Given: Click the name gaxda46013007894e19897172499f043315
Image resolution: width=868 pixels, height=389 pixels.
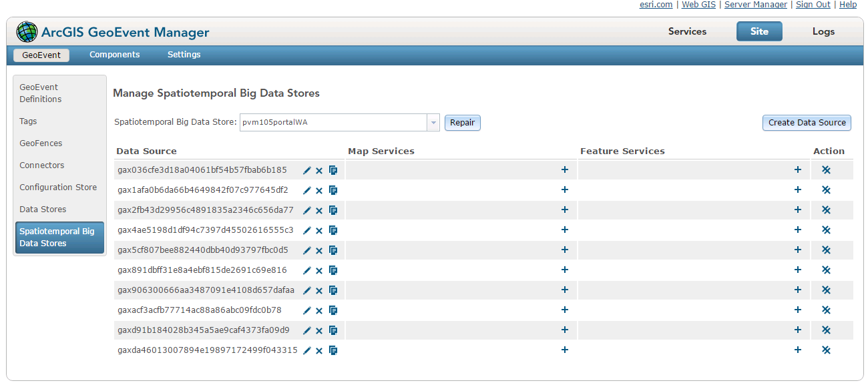Looking at the screenshot, I should pyautogui.click(x=208, y=350).
